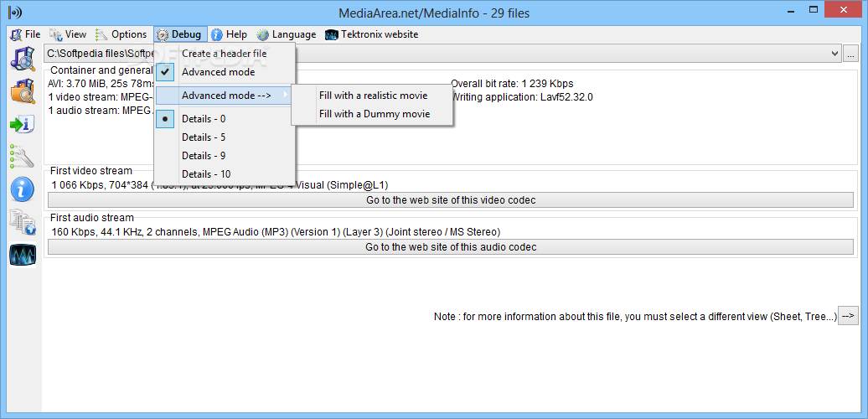Click the open file sidebar icon

(23, 59)
